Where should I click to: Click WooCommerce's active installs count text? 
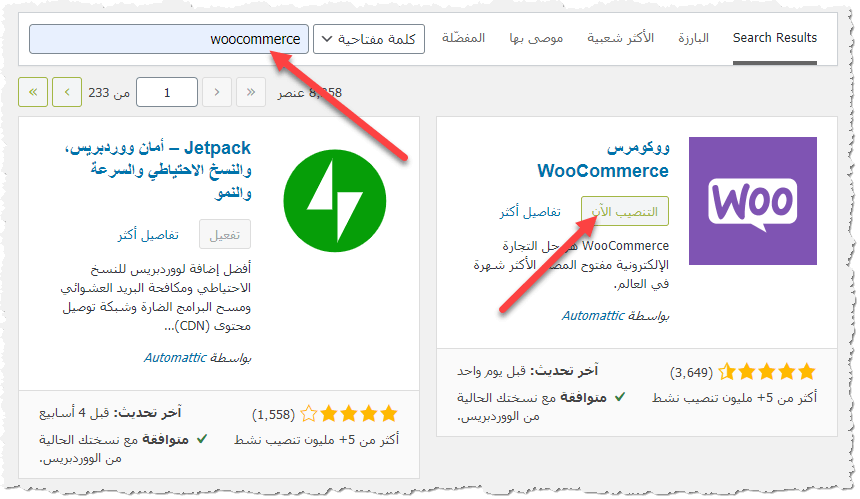734,398
